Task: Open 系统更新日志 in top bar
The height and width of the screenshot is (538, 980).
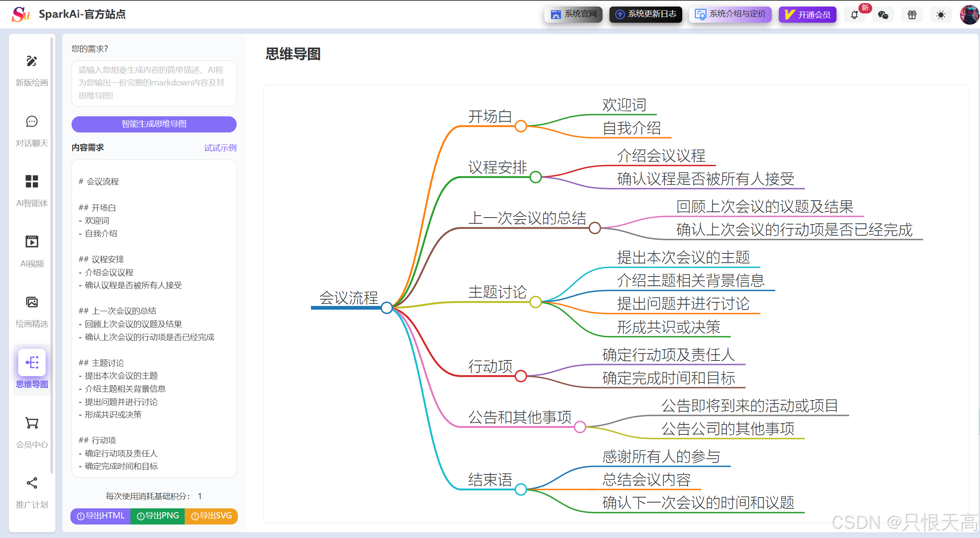Action: click(646, 15)
